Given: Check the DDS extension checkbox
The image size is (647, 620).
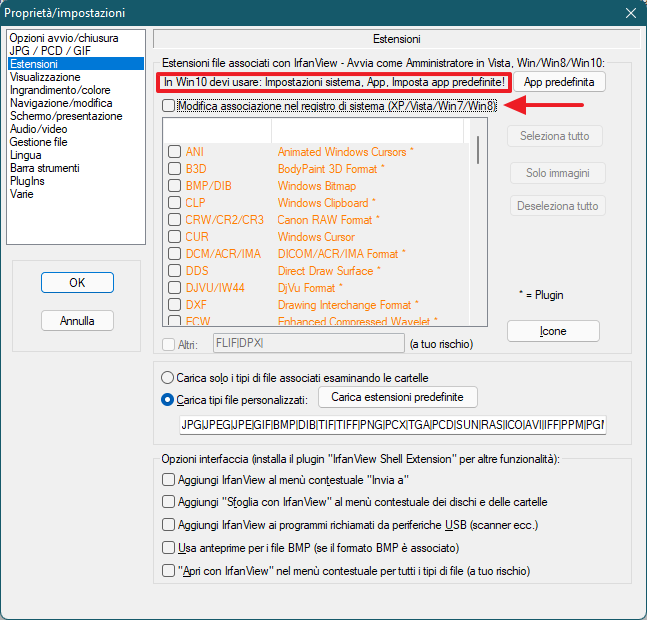Looking at the screenshot, I should click(x=175, y=271).
